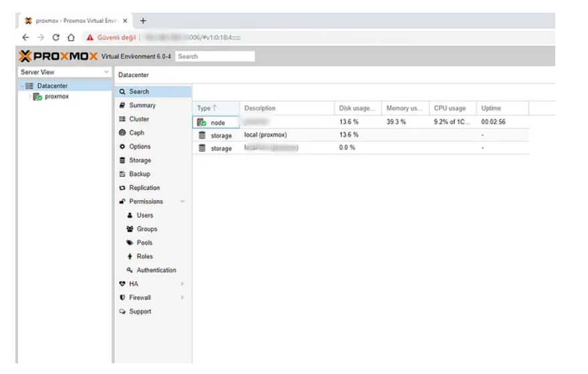Sort by the Type column header
This screenshot has height=374, width=588.
pos(207,108)
